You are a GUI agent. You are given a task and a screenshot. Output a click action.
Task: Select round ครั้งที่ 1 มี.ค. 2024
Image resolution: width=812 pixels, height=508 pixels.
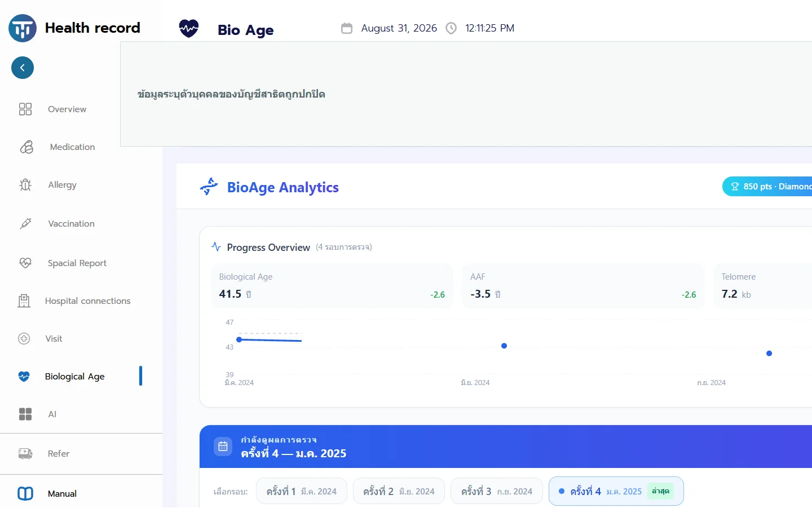point(302,491)
